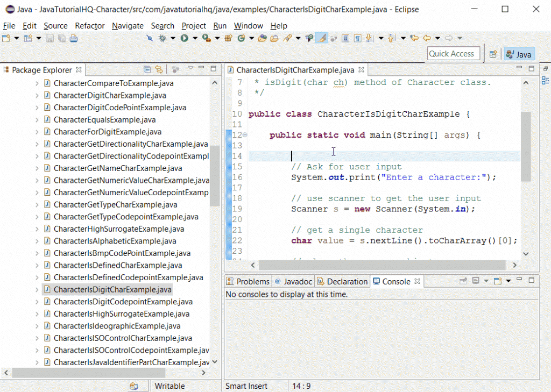The height and width of the screenshot is (392, 551).
Task: Click the Back navigation arrow
Action: [x=427, y=38]
